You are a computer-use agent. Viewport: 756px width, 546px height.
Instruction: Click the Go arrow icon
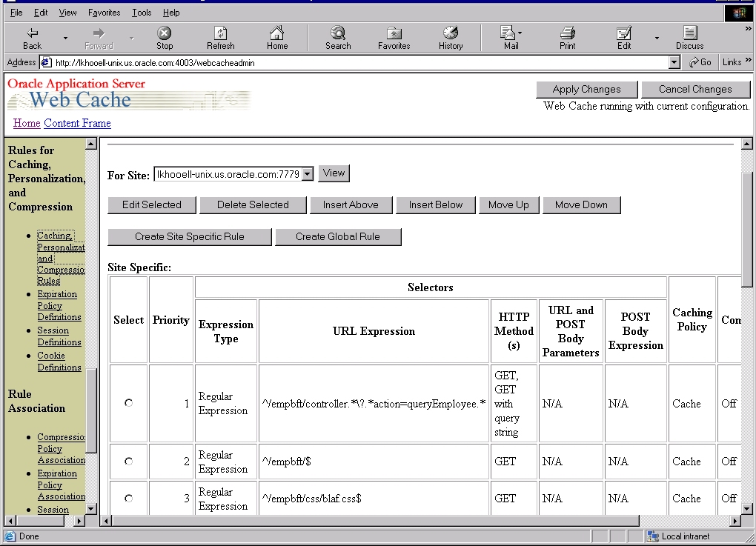tap(694, 62)
